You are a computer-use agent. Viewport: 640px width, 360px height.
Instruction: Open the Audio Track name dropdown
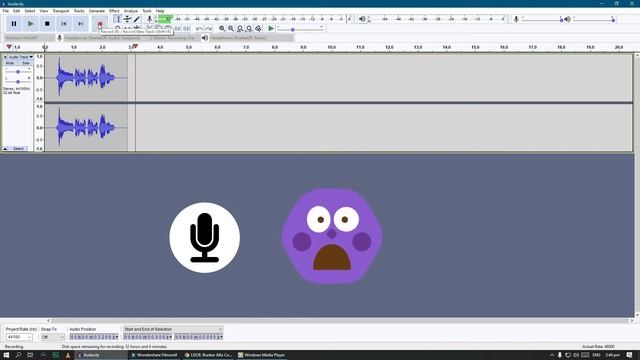(21, 57)
